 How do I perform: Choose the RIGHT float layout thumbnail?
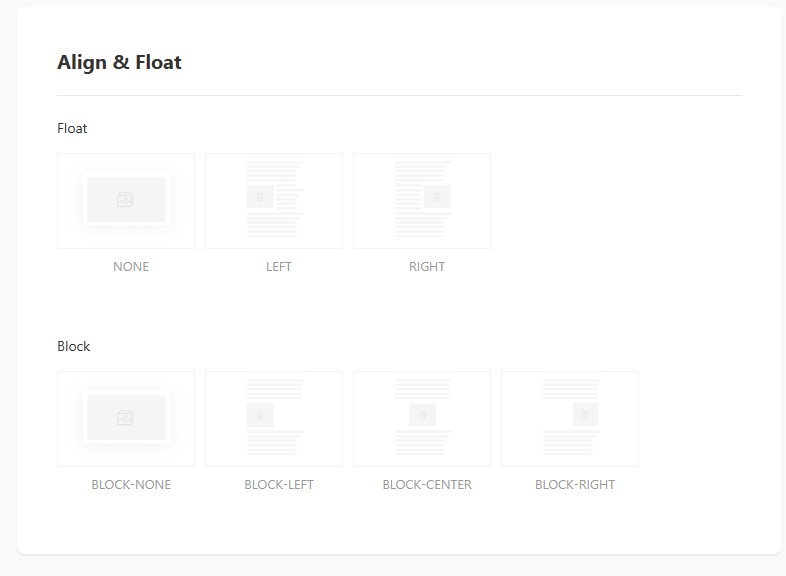click(422, 201)
